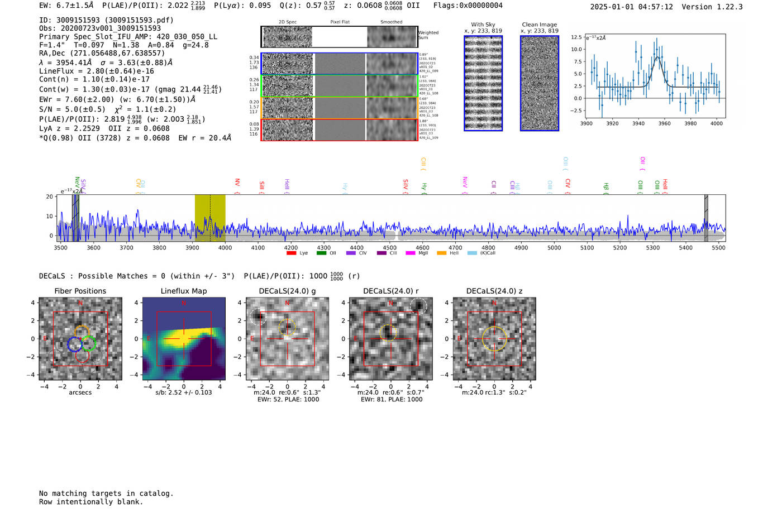Select the DECaLS(24.0) z image

(x=494, y=338)
